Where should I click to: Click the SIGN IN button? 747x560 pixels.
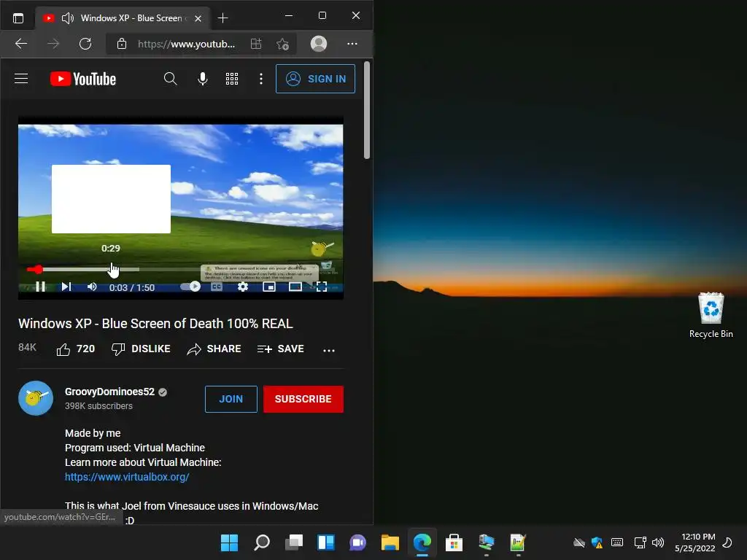pyautogui.click(x=315, y=79)
